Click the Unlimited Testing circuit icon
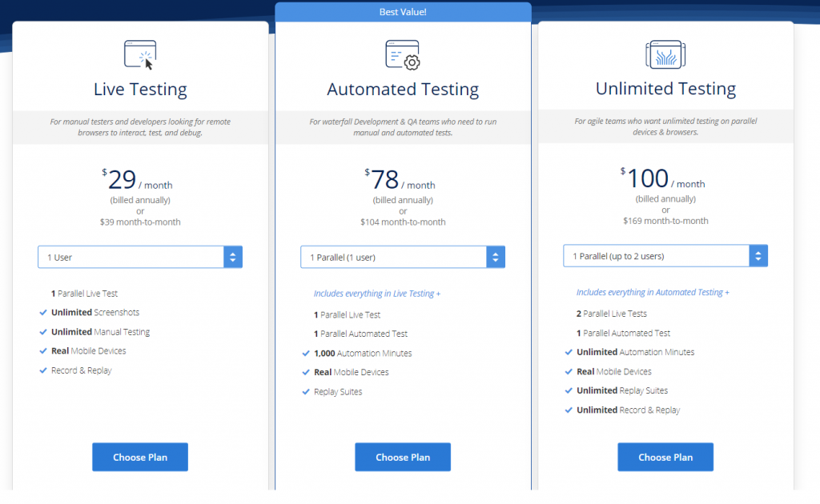The width and height of the screenshot is (820, 504). [x=665, y=54]
